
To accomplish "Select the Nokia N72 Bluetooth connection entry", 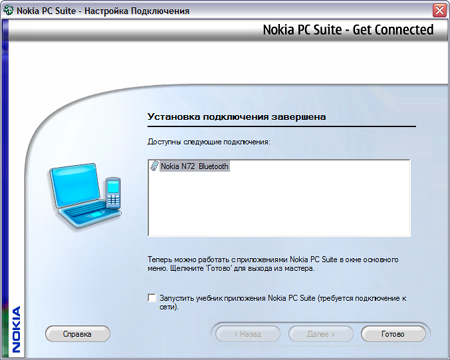I will coord(195,166).
